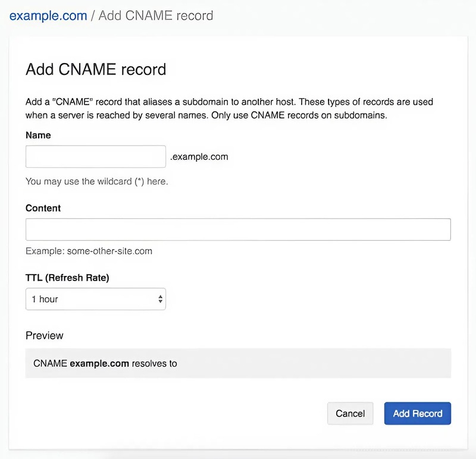Screen dimensions: 476x459
Task: Click the example.com breadcrumb link
Action: [x=48, y=15]
